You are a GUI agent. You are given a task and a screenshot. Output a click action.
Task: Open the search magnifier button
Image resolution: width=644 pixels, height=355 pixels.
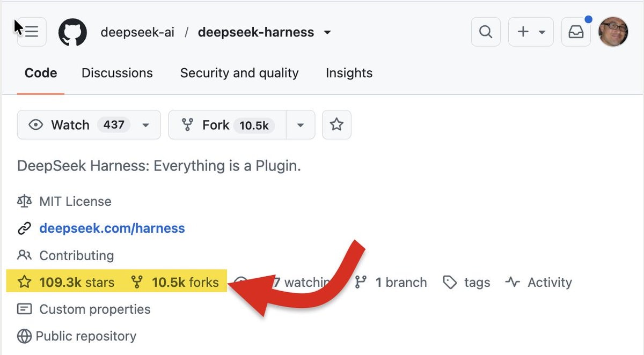click(x=486, y=32)
